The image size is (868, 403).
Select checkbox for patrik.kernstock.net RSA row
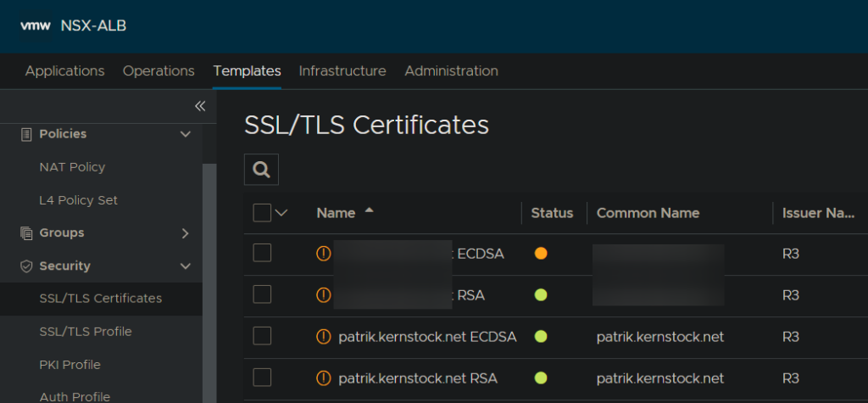click(262, 378)
